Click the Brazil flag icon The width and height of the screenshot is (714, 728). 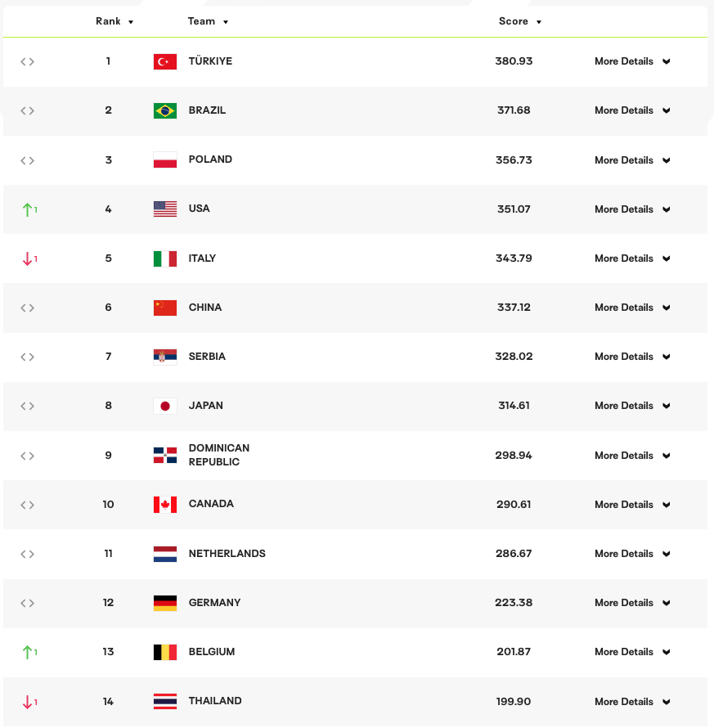[164, 110]
